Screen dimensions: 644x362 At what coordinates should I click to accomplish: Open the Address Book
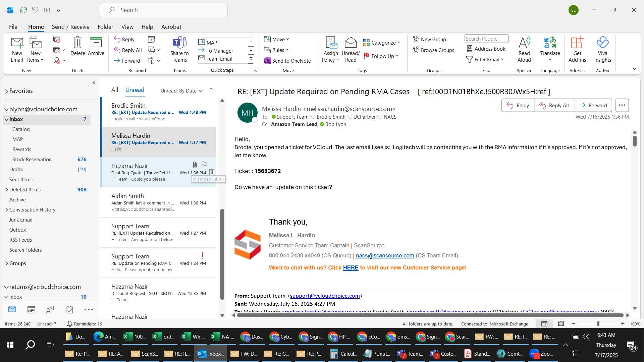pos(486,49)
